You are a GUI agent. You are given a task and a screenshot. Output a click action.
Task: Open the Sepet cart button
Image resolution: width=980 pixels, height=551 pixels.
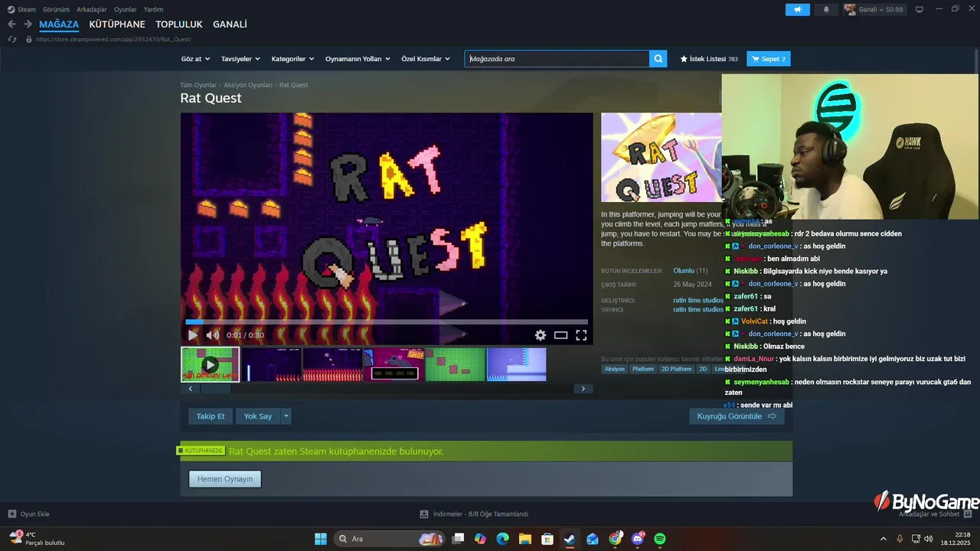768,59
